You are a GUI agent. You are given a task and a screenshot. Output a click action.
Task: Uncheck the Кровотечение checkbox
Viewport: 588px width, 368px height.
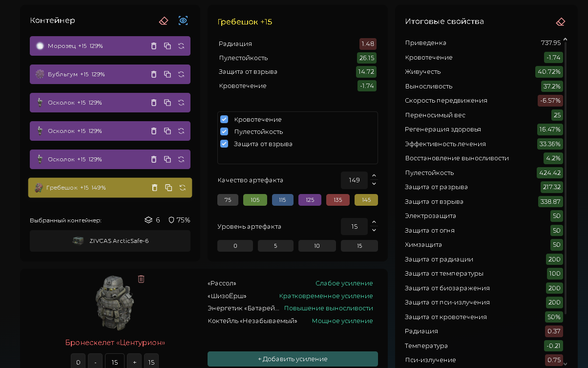tap(224, 119)
